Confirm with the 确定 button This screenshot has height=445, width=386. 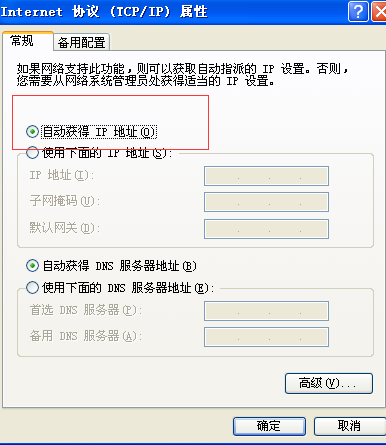pyautogui.click(x=269, y=426)
